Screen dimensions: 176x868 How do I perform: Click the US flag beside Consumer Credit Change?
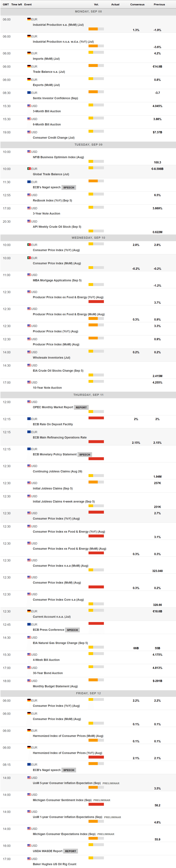[x=29, y=132]
